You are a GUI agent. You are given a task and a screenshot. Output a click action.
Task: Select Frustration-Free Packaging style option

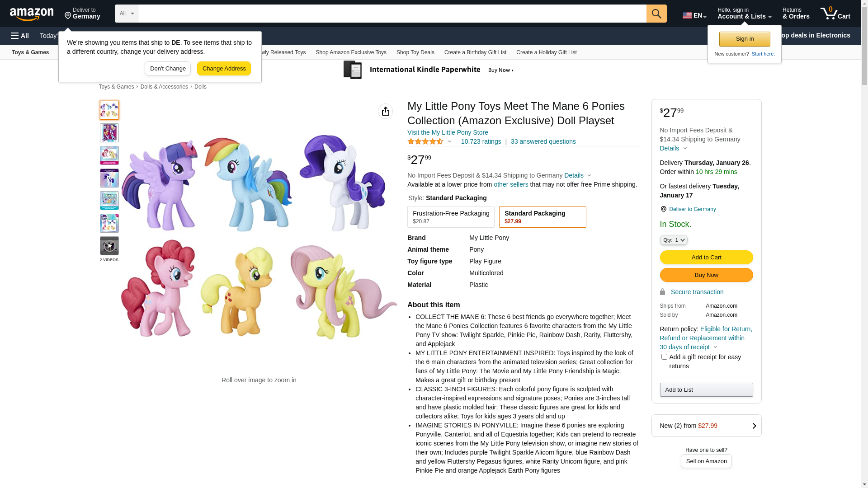click(451, 217)
